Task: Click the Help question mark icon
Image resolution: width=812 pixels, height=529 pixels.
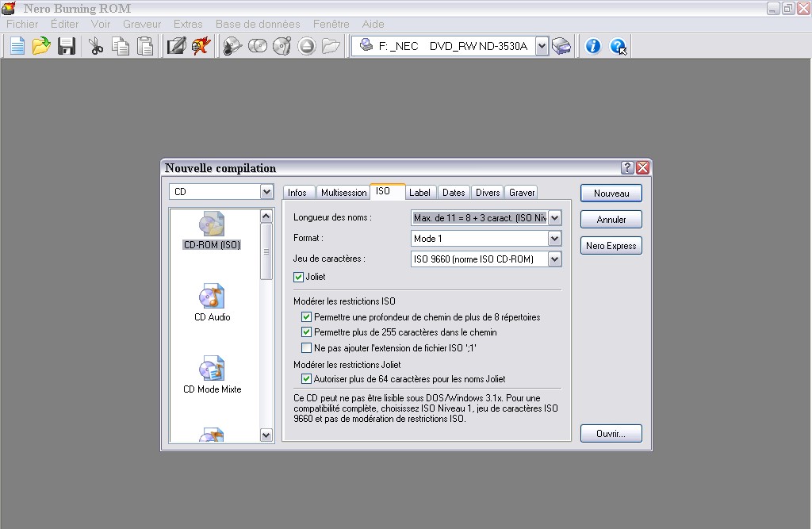Action: click(618, 46)
